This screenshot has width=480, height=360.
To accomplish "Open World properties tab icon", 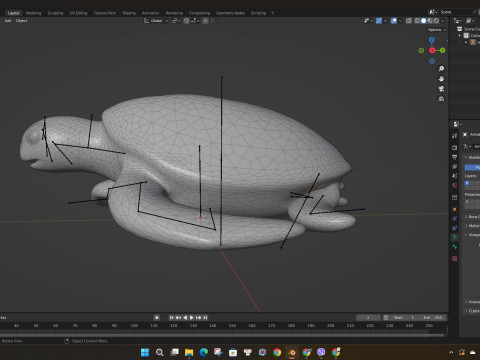I will [455, 185].
